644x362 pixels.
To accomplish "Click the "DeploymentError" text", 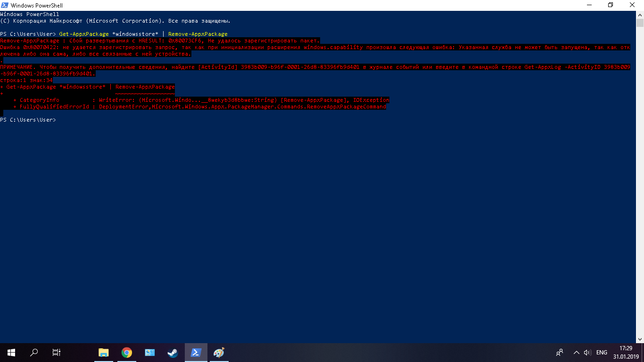I will coord(124,107).
